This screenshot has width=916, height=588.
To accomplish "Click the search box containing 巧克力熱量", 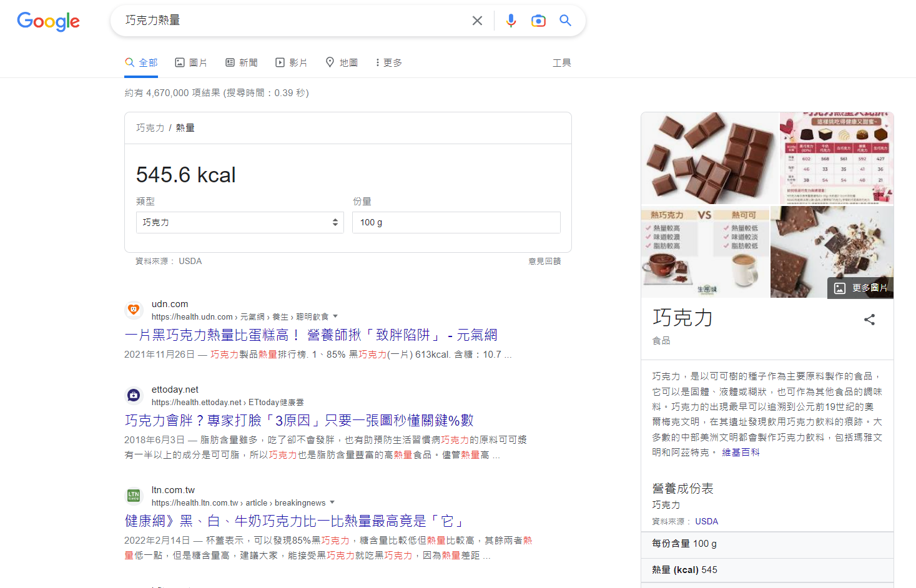I will click(293, 21).
